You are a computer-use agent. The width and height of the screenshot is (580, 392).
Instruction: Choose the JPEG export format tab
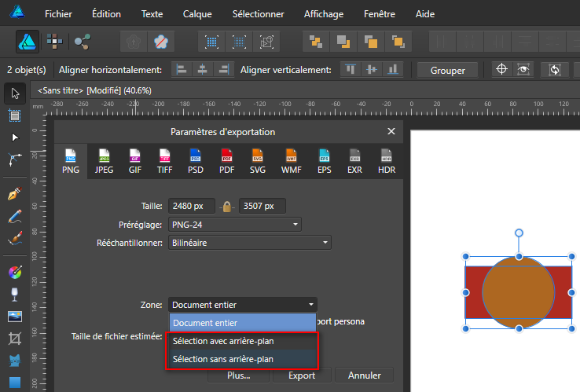click(104, 161)
